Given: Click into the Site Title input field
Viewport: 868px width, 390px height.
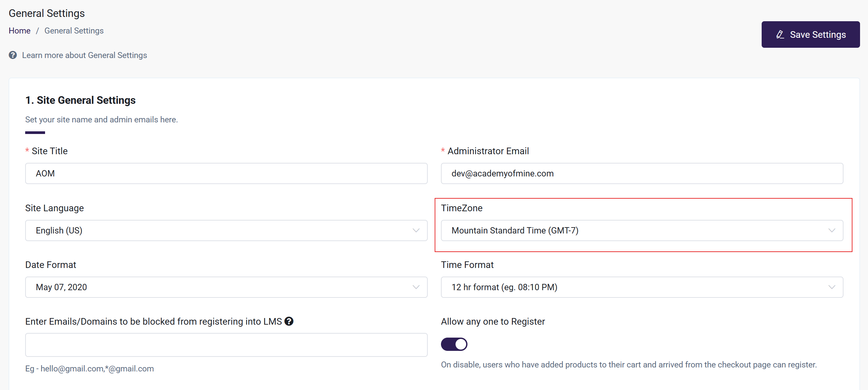Looking at the screenshot, I should pyautogui.click(x=226, y=173).
